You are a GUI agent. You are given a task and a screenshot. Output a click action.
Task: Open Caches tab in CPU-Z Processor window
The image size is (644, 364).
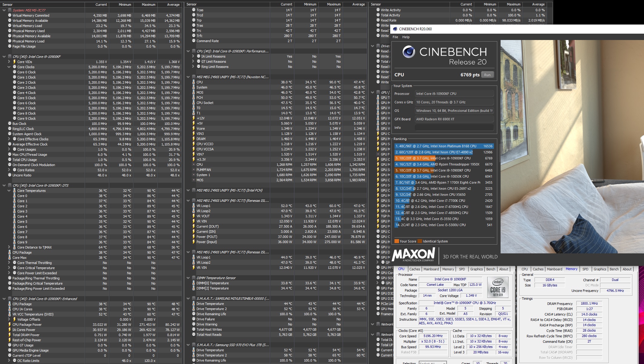[414, 269]
